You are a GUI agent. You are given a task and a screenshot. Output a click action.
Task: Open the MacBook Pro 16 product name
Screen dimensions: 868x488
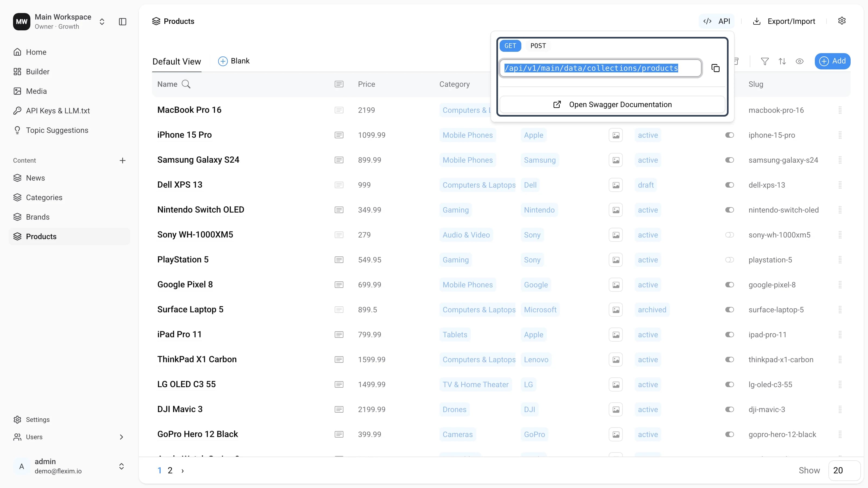click(189, 110)
